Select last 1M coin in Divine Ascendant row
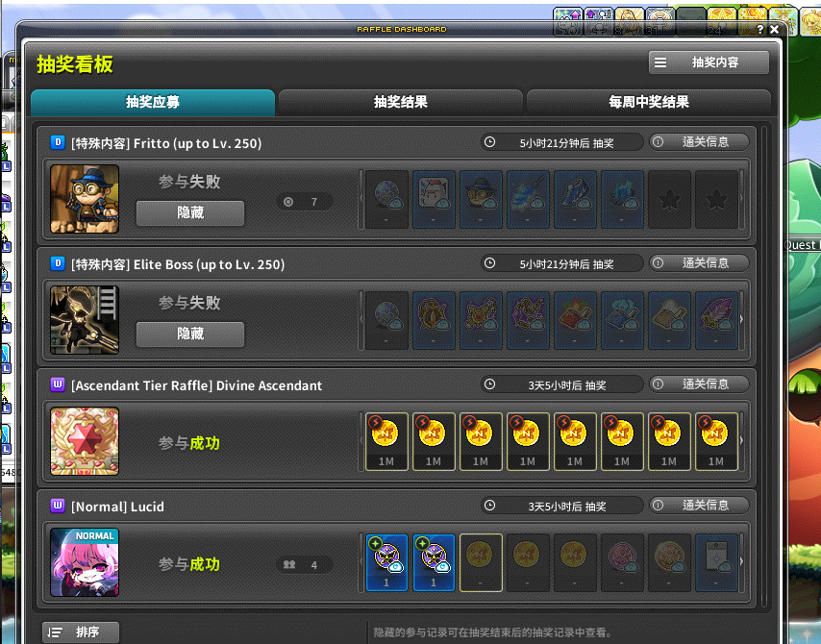This screenshot has height=644, width=821. [x=716, y=441]
